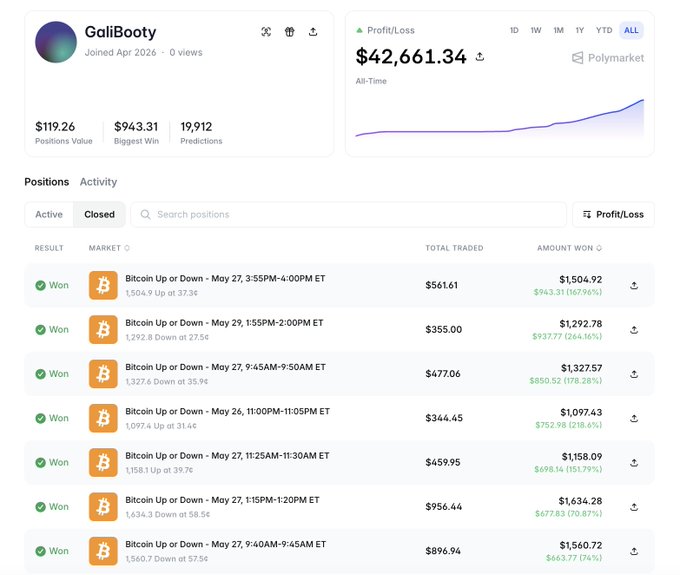The height and width of the screenshot is (575, 680).
Task: Click green Won checkmark of $355.00 row
Action: coord(40,330)
